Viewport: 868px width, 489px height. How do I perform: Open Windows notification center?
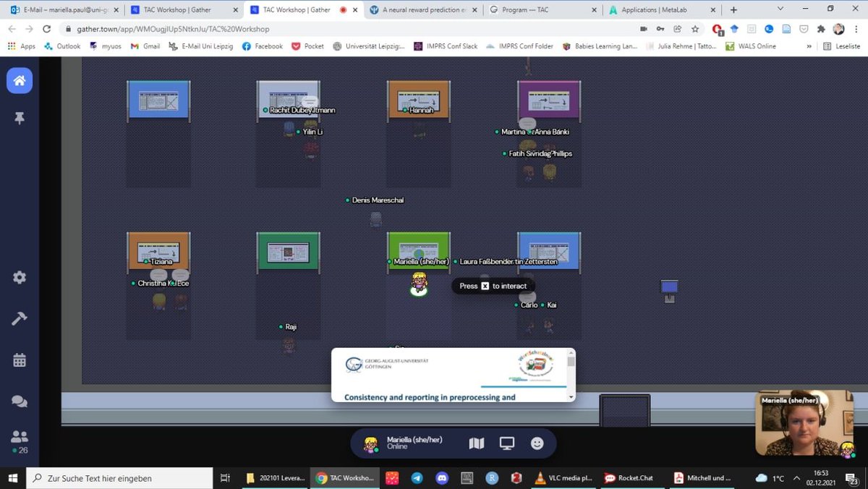[x=853, y=478]
